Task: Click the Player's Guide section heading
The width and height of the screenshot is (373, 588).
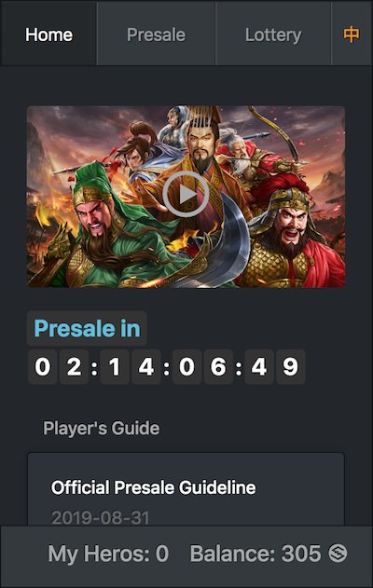Action: click(102, 429)
